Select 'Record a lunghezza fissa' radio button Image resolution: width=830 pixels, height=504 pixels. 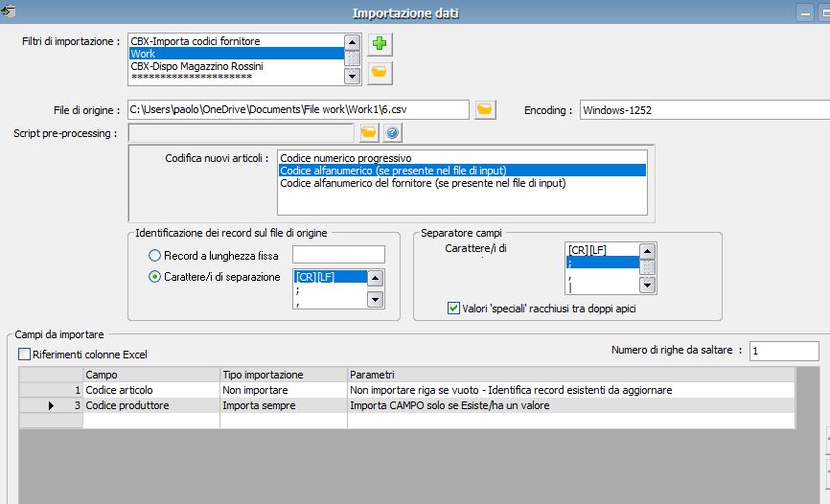coord(154,256)
